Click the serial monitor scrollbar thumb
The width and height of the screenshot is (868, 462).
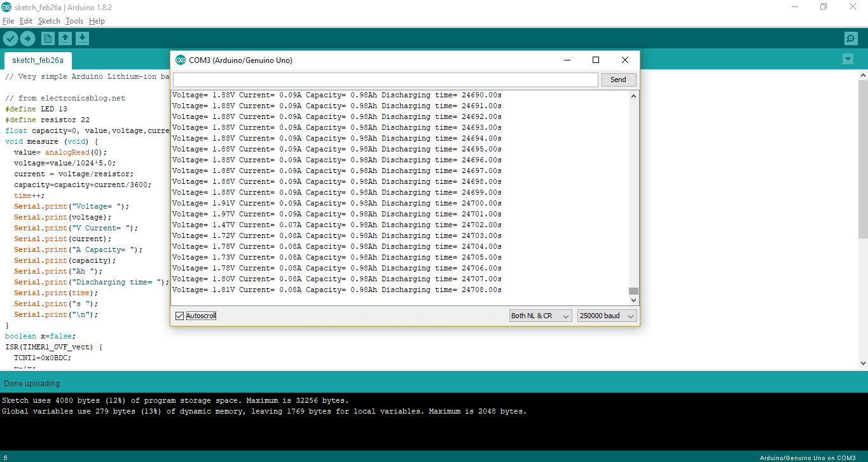pyautogui.click(x=633, y=291)
